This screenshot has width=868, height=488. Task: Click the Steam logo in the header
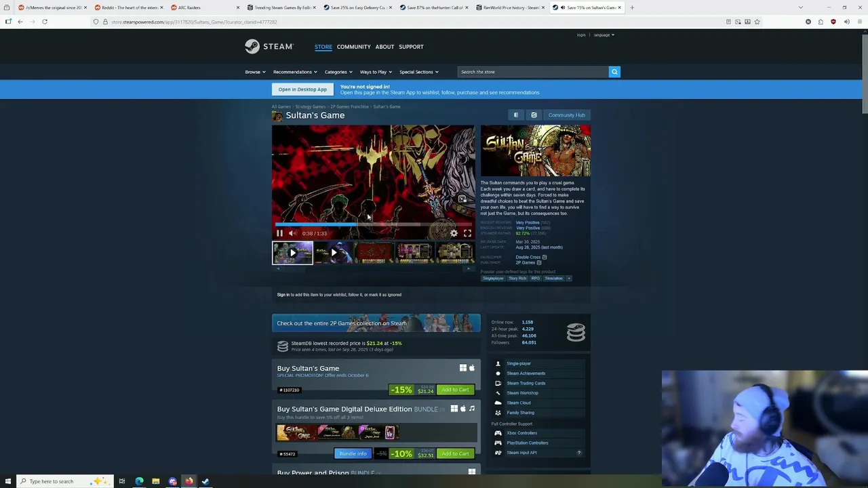point(269,46)
